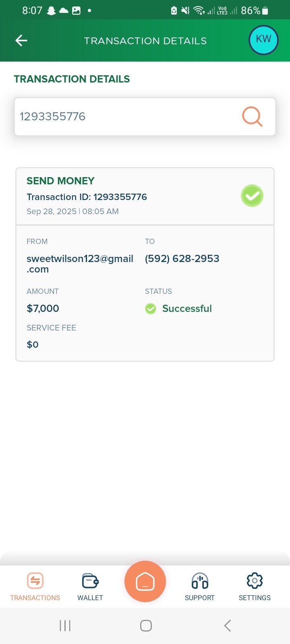
Task: Tap the sender email sweetwilson123@gmail.com
Action: (x=80, y=264)
